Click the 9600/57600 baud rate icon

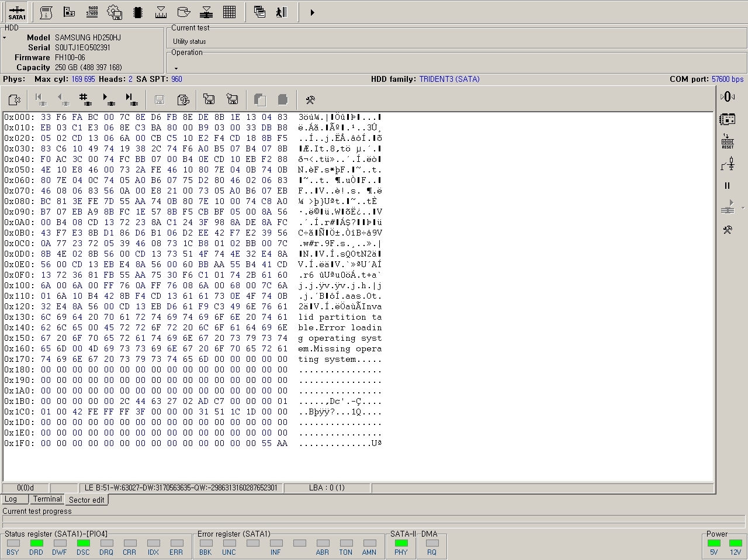point(92,12)
